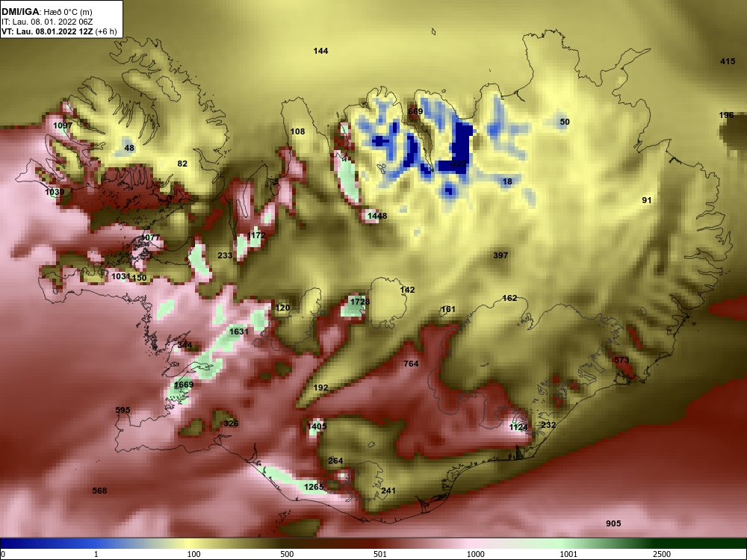Select the legend label 1001
The height and width of the screenshot is (560, 747).
click(568, 554)
